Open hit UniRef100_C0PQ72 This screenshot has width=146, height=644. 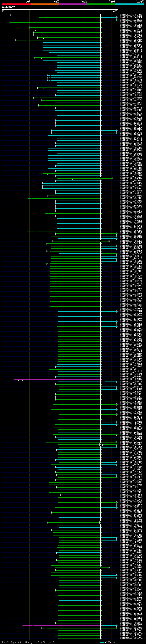131,22
